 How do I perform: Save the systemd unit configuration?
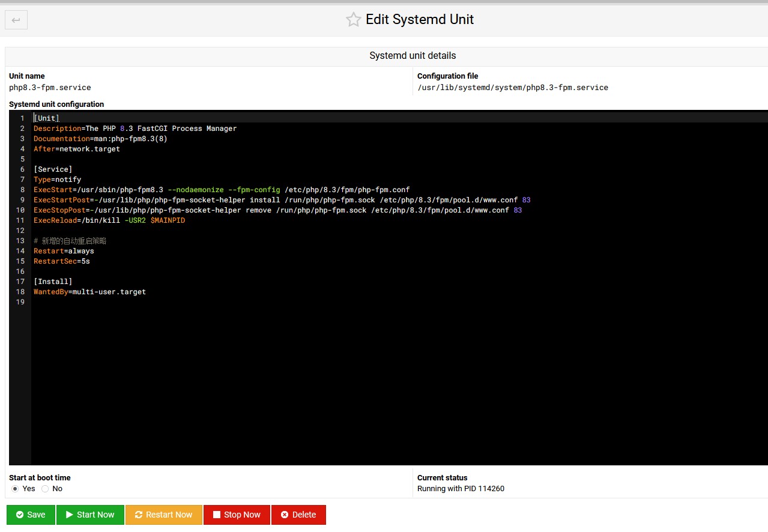point(31,515)
